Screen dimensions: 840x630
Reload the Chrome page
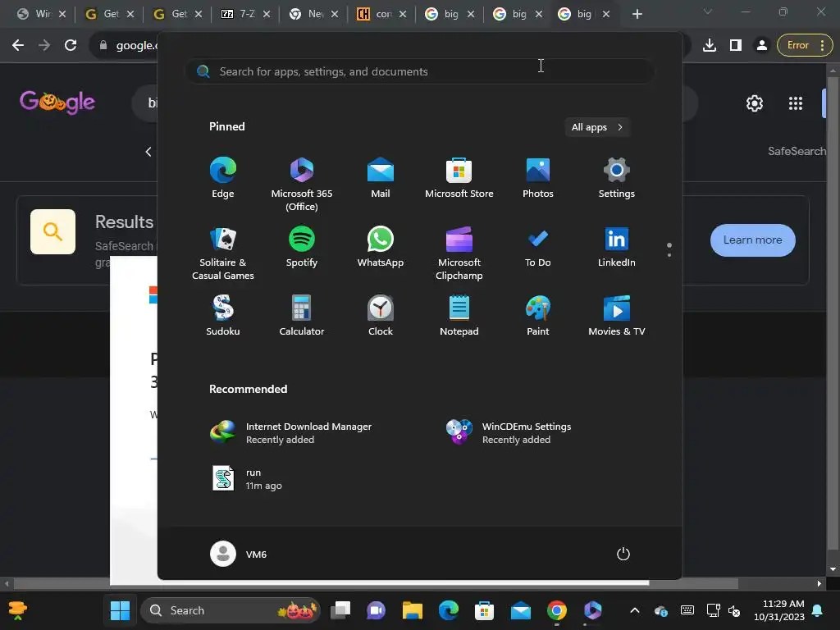click(71, 46)
